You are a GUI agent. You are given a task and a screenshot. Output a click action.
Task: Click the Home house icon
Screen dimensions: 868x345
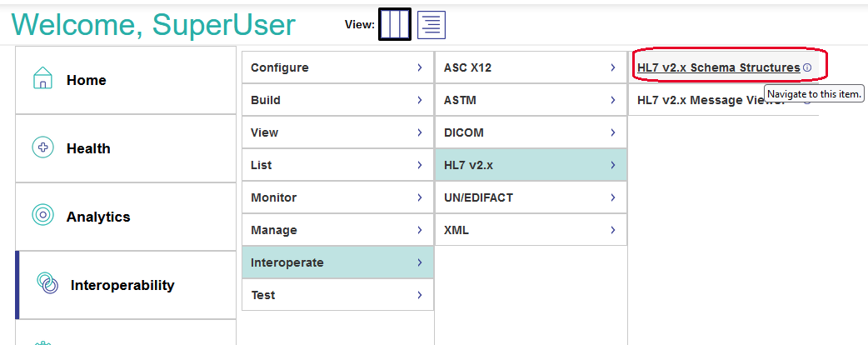(42, 79)
